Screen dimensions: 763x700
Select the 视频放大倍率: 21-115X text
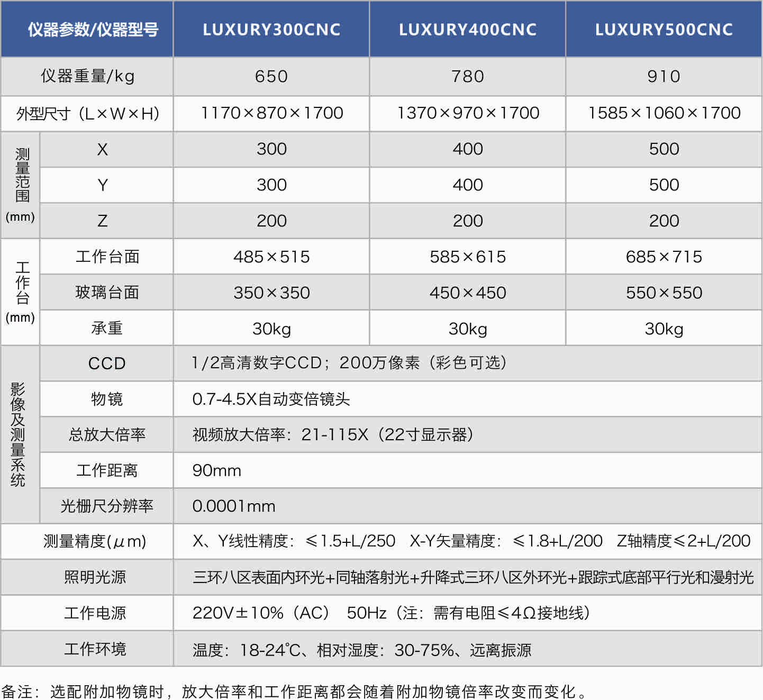(333, 435)
